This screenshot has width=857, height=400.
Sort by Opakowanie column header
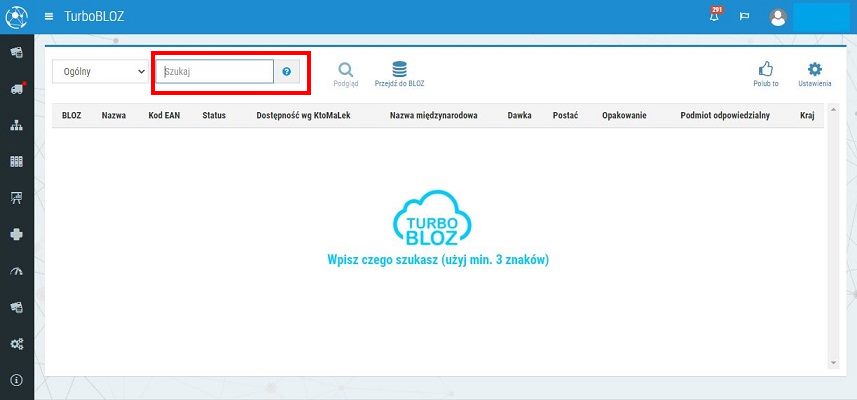pyautogui.click(x=625, y=116)
